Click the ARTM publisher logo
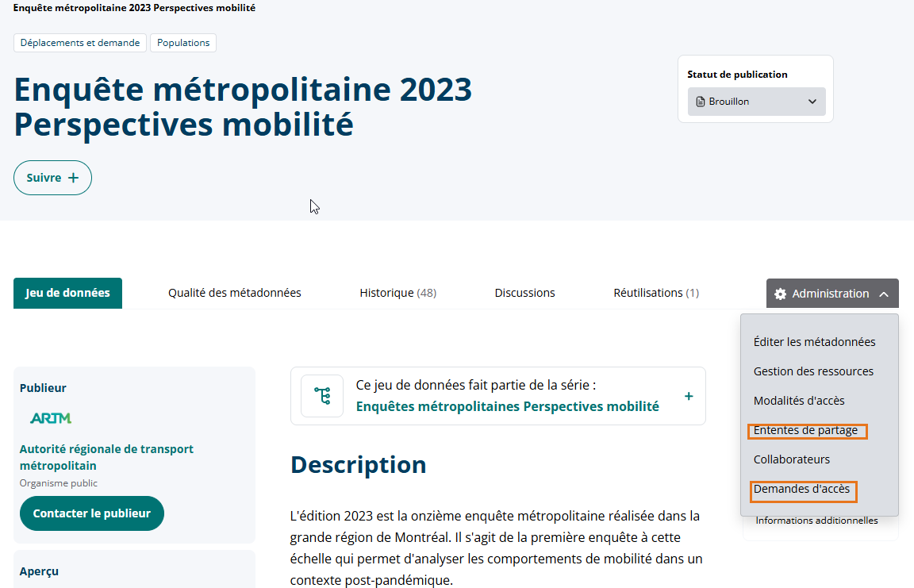Screen dimensions: 914x588 pyautogui.click(x=51, y=418)
